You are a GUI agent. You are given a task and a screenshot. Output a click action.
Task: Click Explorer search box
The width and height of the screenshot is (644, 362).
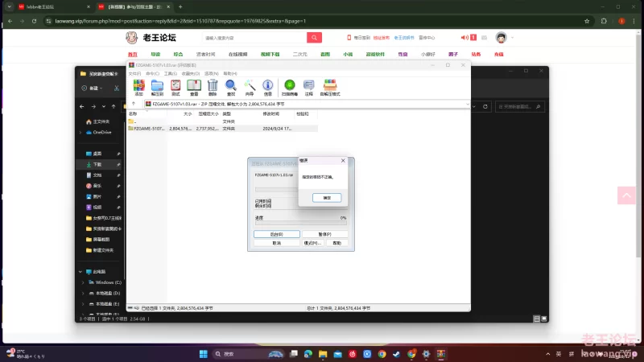coord(520,106)
